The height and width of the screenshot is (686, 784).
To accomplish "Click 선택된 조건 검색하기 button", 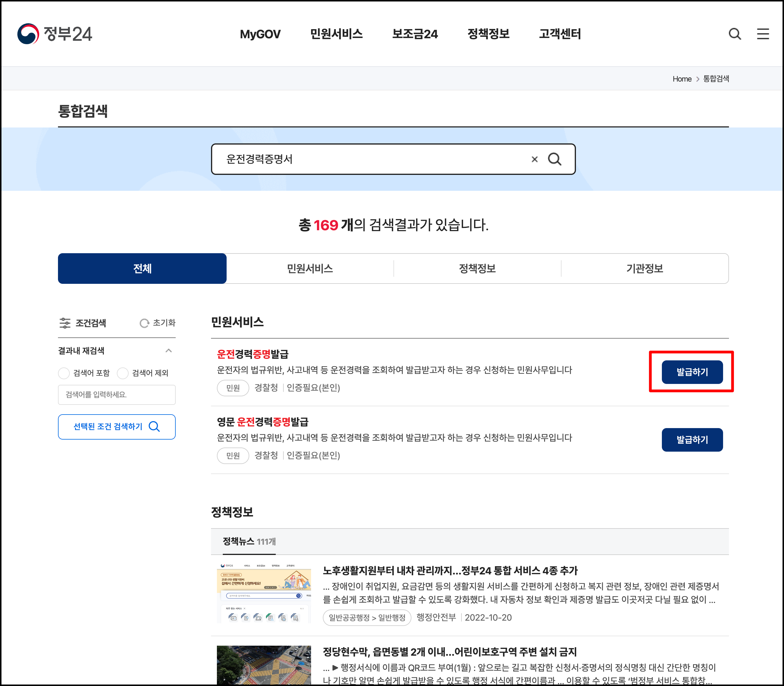I will tap(117, 427).
